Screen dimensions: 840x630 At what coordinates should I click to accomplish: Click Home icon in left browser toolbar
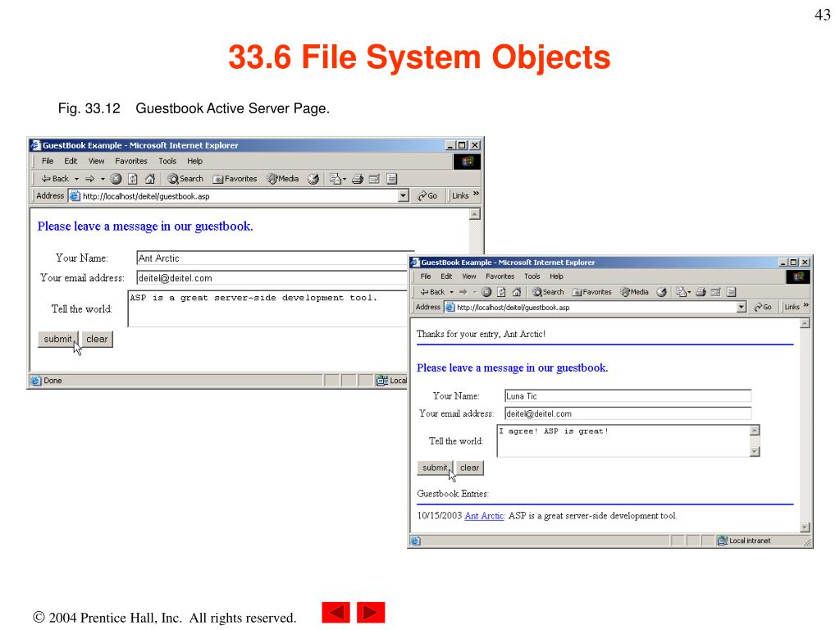point(150,179)
